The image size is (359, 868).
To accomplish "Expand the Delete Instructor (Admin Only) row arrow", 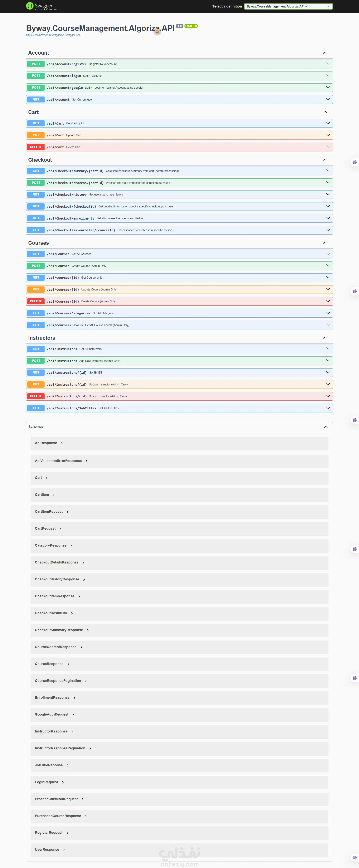I will (x=328, y=396).
